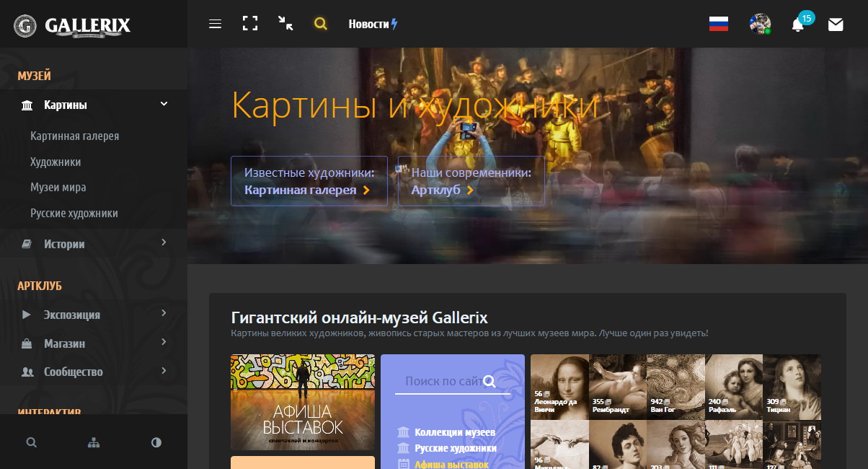This screenshot has height=469, width=868.
Task: Click Наши современники: Артклуб button
Action: click(471, 181)
